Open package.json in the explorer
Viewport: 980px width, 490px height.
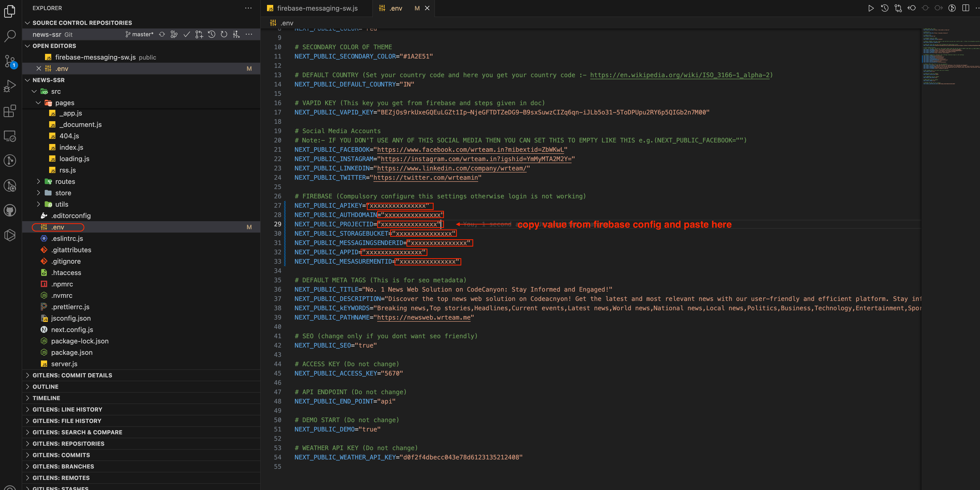(71, 352)
